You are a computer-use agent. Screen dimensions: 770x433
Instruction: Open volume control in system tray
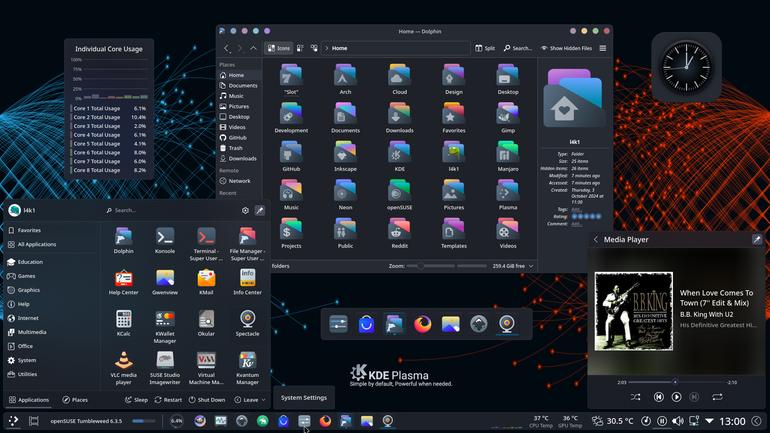[678, 421]
